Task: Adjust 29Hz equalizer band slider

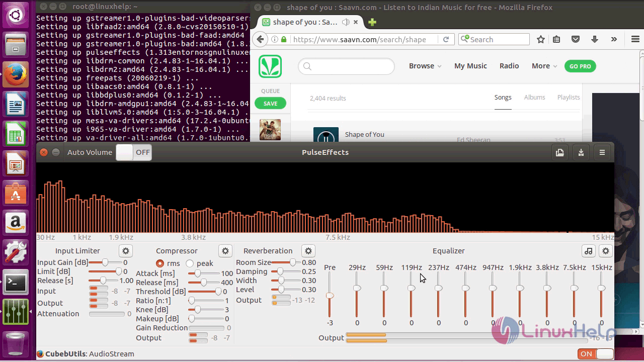Action: (x=357, y=295)
